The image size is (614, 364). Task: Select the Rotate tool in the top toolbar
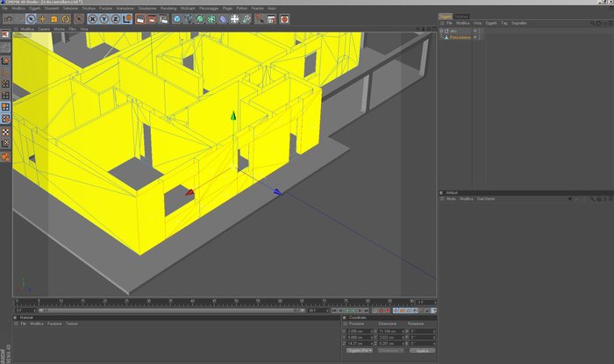[66, 18]
